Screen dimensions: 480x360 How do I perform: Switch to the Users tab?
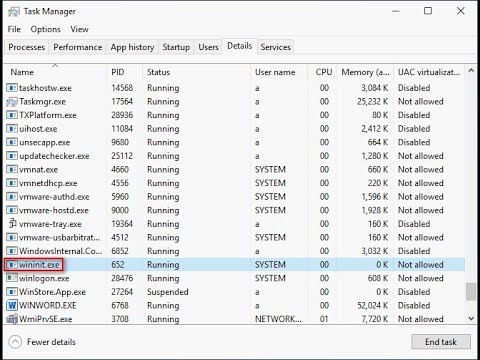click(x=208, y=47)
